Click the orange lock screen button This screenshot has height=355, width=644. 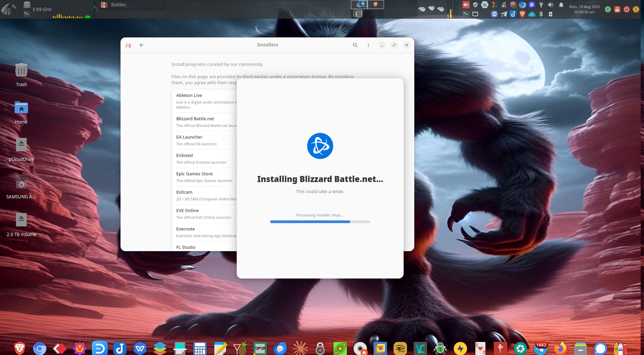tap(617, 9)
